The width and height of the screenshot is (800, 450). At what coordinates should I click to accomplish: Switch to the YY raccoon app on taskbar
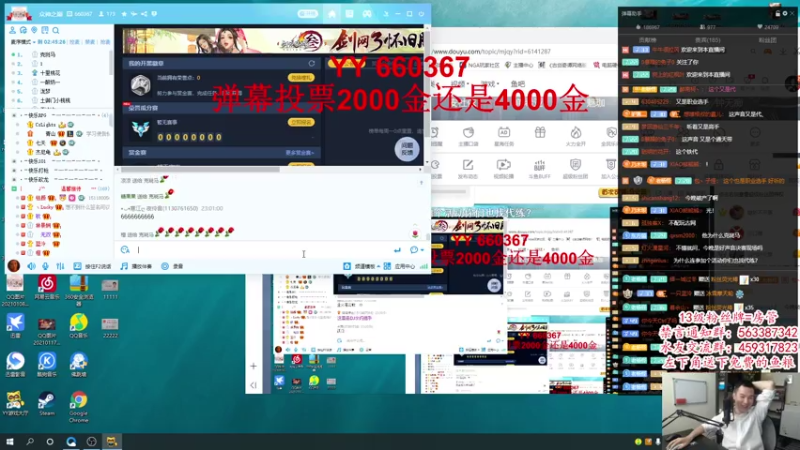point(112,441)
